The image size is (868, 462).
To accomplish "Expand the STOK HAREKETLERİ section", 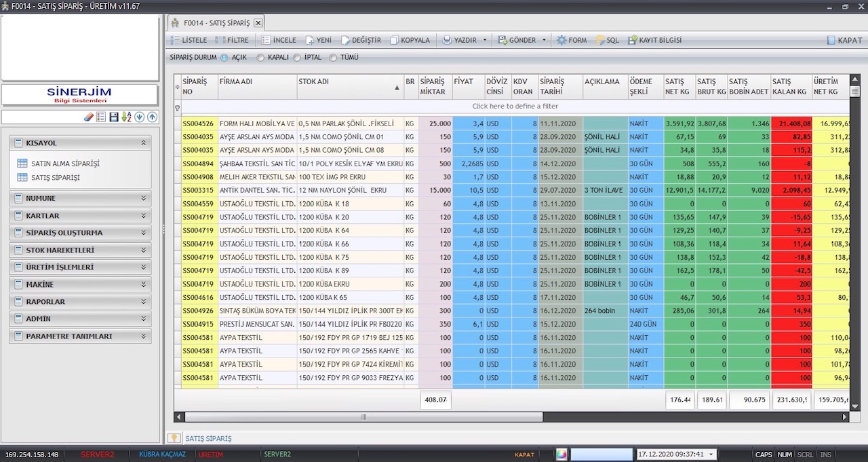I will (x=80, y=250).
